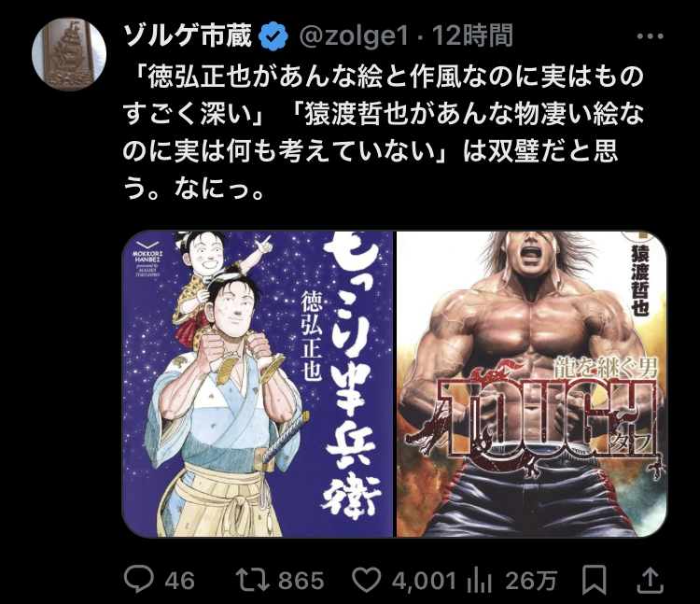Open the three-dot more options menu
The width and height of the screenshot is (700, 604).
point(650,36)
